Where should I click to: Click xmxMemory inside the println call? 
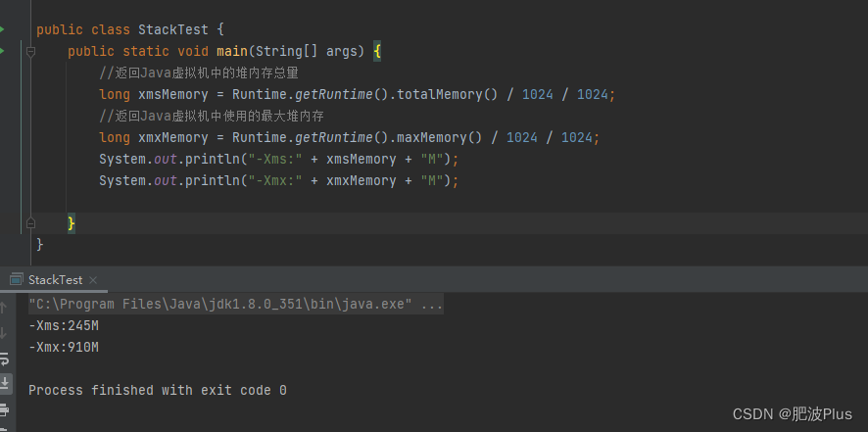coord(361,180)
